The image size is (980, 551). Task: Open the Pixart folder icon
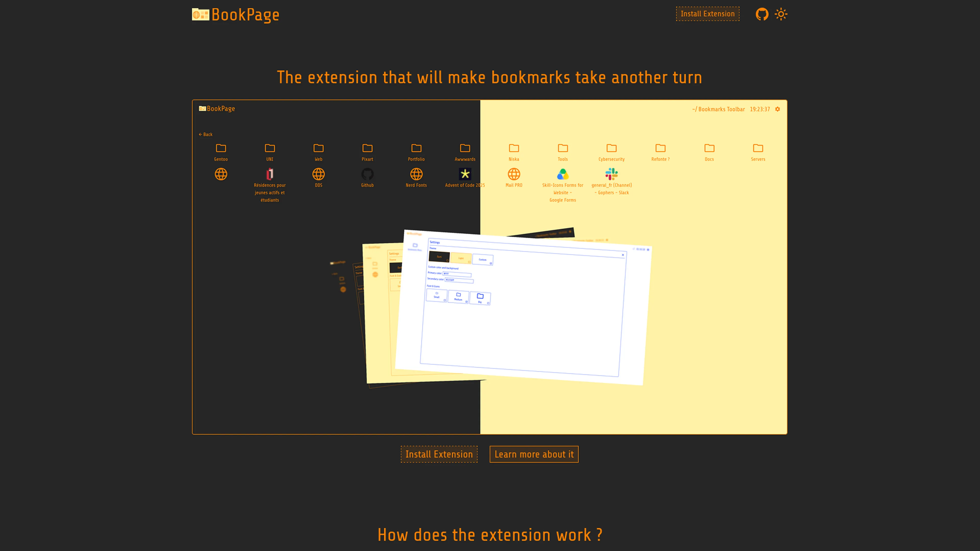(x=367, y=148)
